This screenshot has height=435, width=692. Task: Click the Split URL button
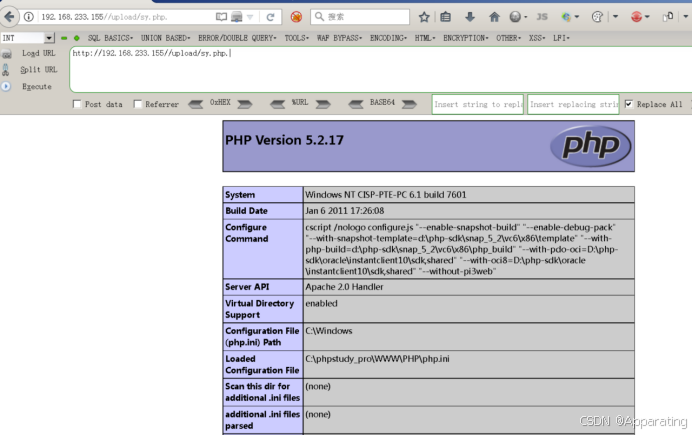(39, 70)
